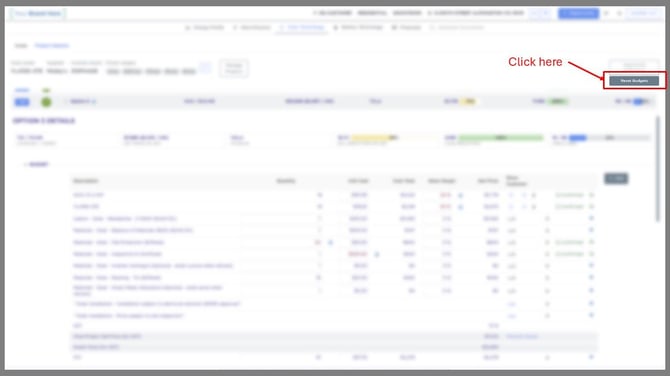Click the highlighted Reset Budgets button
Viewport: 670px width, 376px height.
tap(634, 80)
